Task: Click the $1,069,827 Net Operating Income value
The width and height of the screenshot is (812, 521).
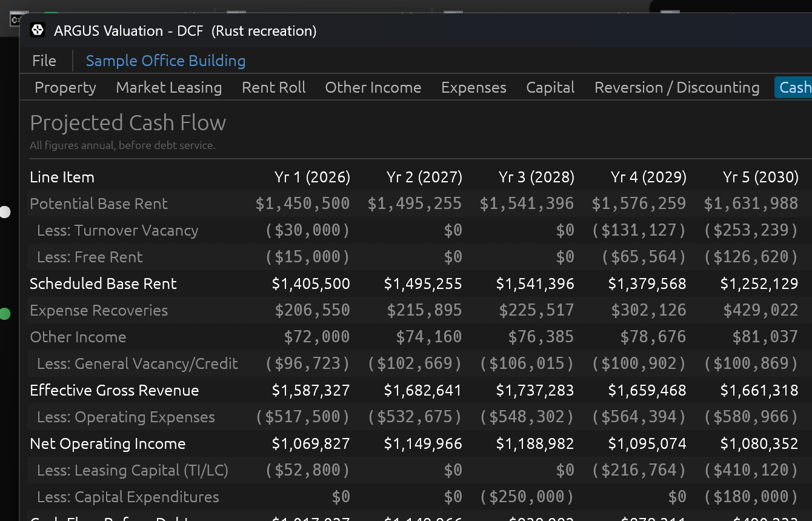Action: point(311,443)
